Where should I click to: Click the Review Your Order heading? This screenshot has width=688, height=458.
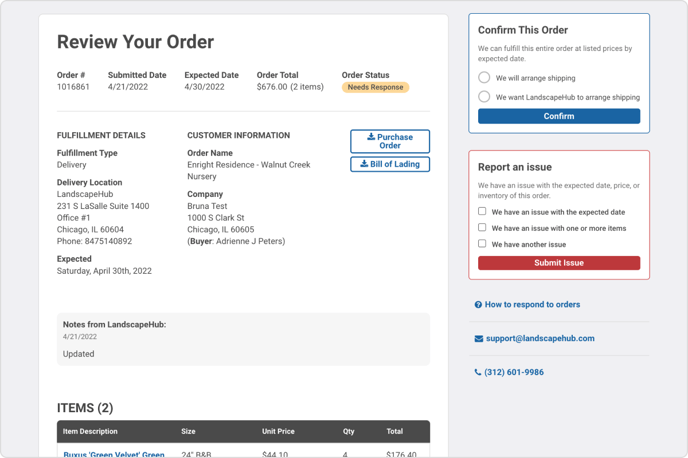tap(136, 42)
